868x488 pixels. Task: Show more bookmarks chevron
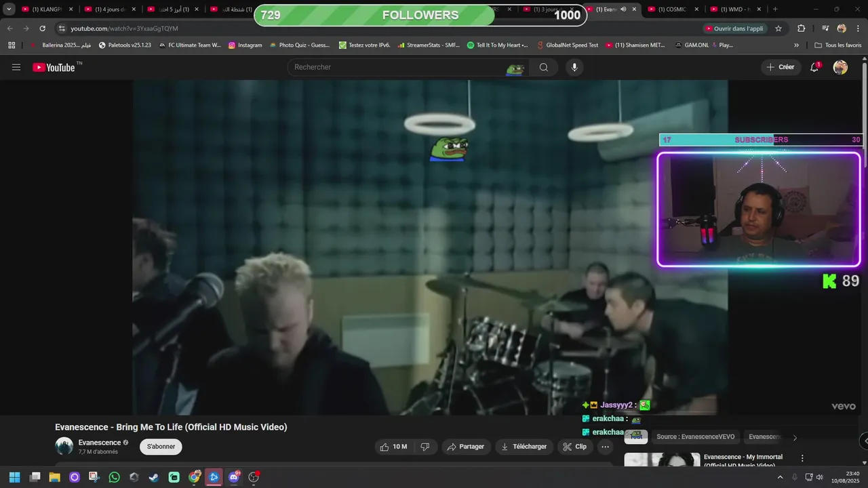(x=797, y=45)
